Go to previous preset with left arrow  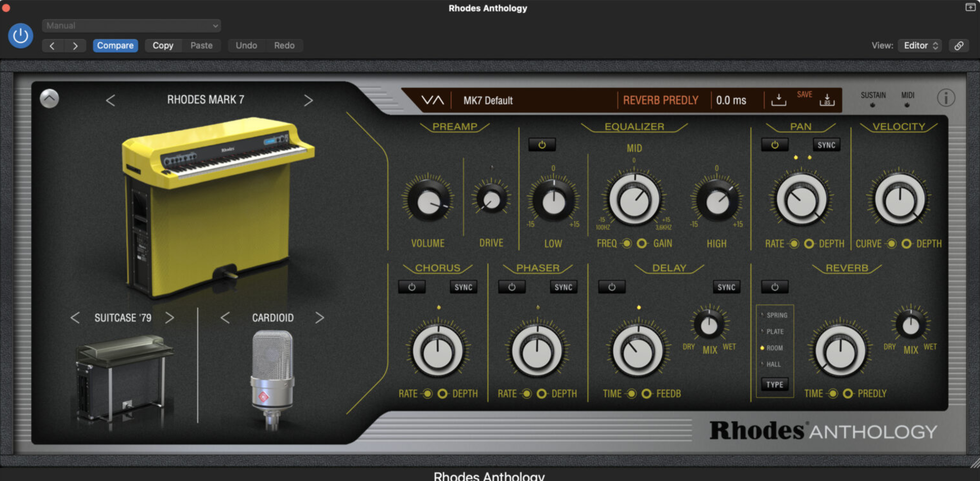point(52,46)
